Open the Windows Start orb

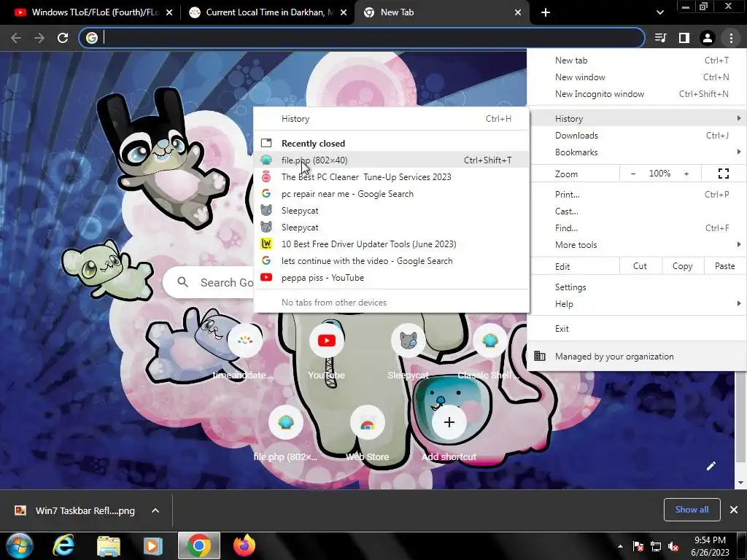coord(19,545)
